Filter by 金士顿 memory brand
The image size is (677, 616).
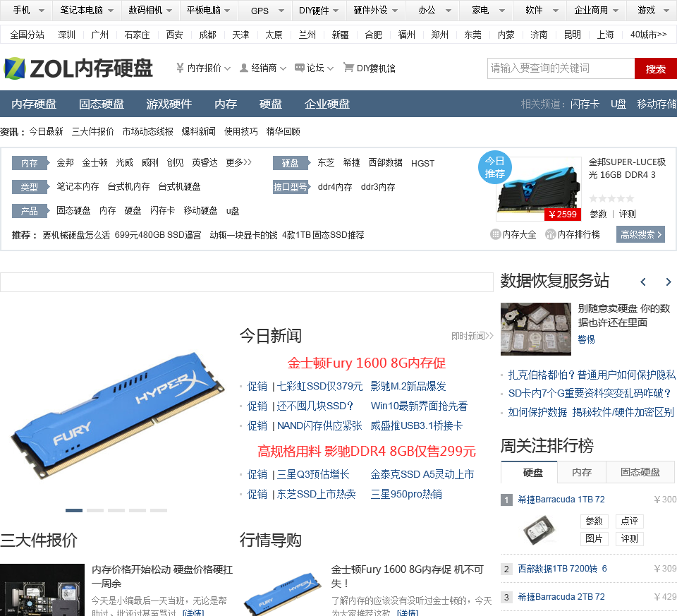94,162
